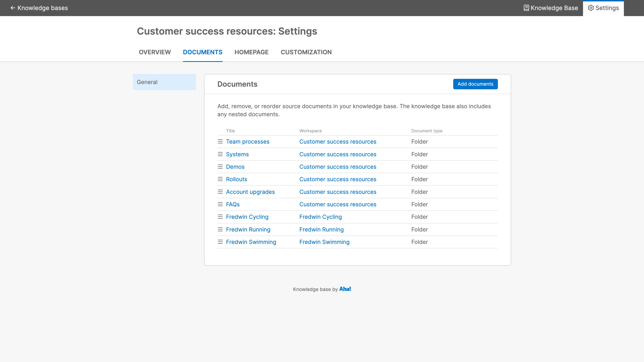Switch to the Customization tab
This screenshot has width=644, height=362.
306,52
